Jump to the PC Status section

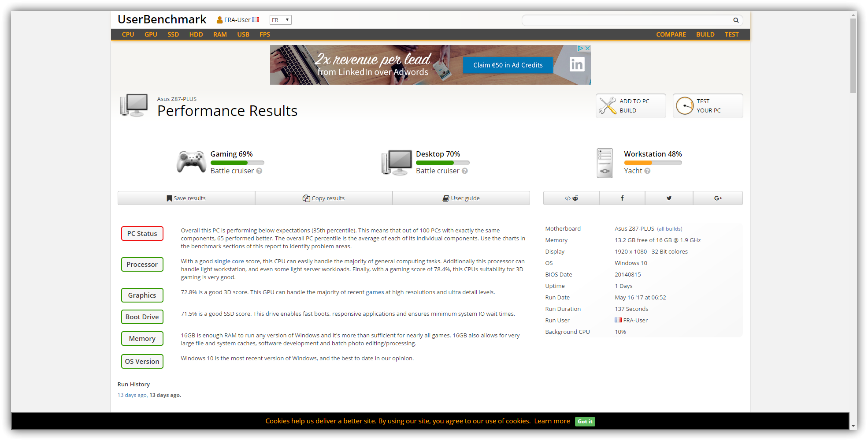tap(142, 234)
